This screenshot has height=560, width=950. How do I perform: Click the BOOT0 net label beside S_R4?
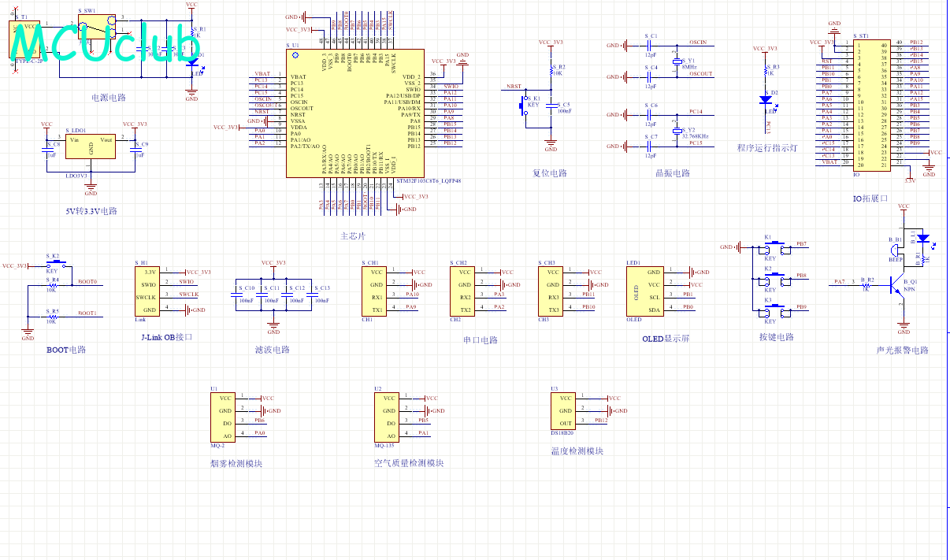87,282
